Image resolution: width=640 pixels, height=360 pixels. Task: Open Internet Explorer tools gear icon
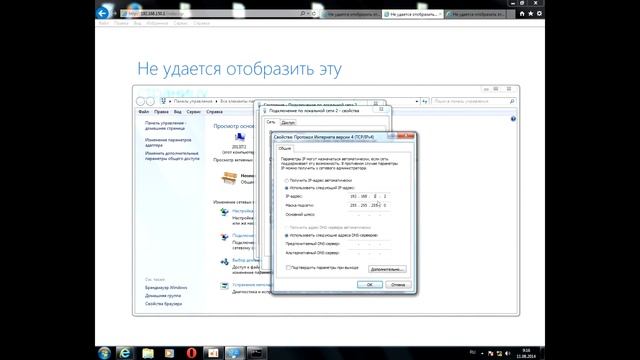pyautogui.click(x=539, y=13)
